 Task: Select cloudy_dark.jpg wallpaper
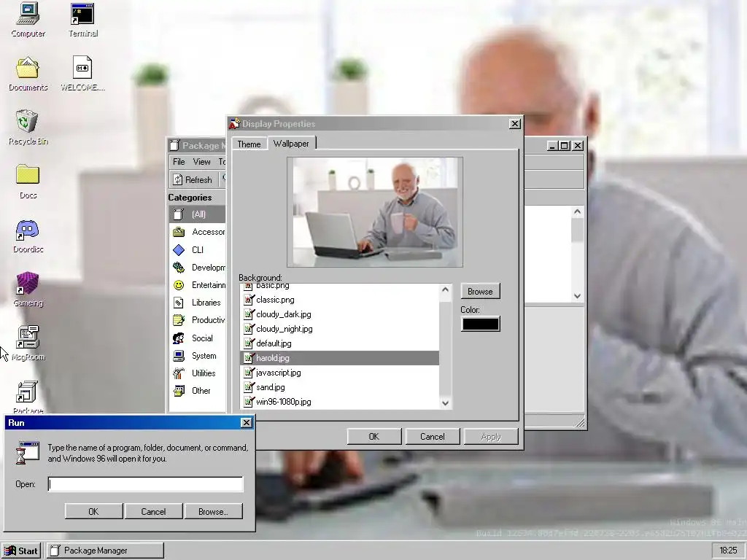[x=340, y=314]
